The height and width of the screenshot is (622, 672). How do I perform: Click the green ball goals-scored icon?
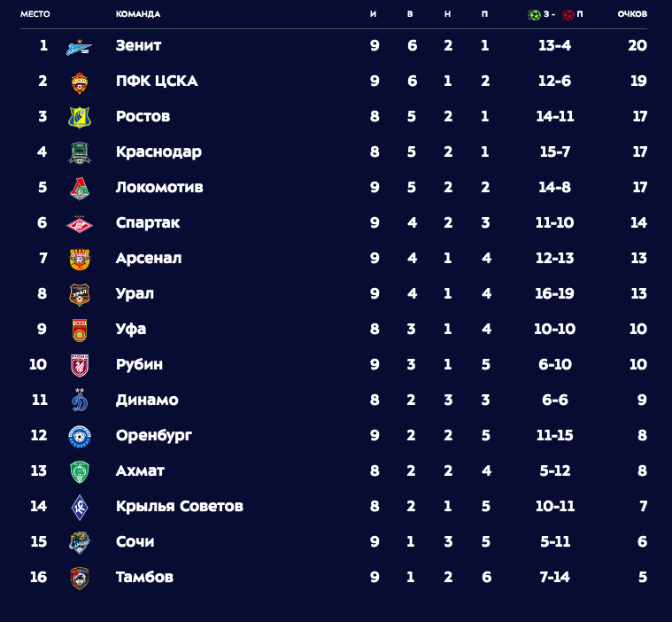[x=534, y=15]
